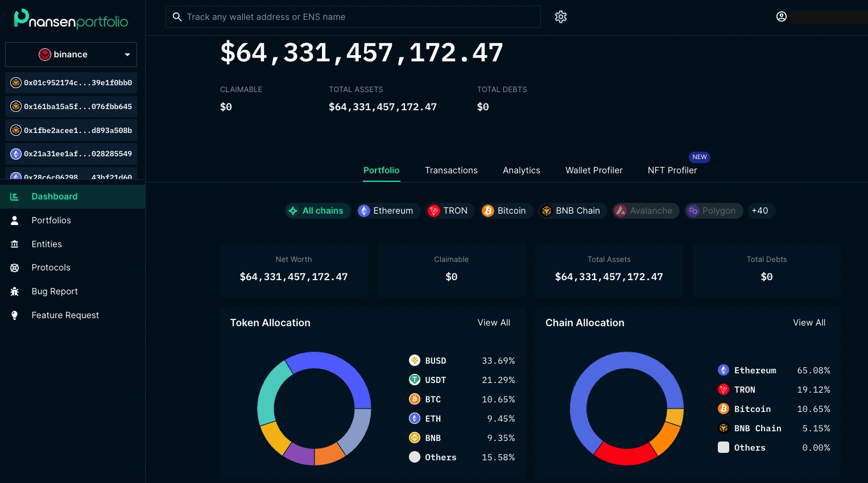Click the Ethereum icon in Chain Allocation legend
The width and height of the screenshot is (868, 483).
(724, 370)
